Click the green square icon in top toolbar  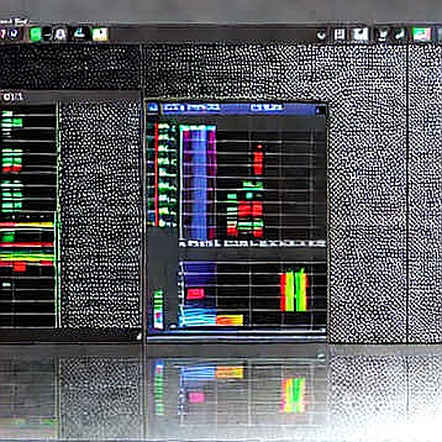pos(35,34)
